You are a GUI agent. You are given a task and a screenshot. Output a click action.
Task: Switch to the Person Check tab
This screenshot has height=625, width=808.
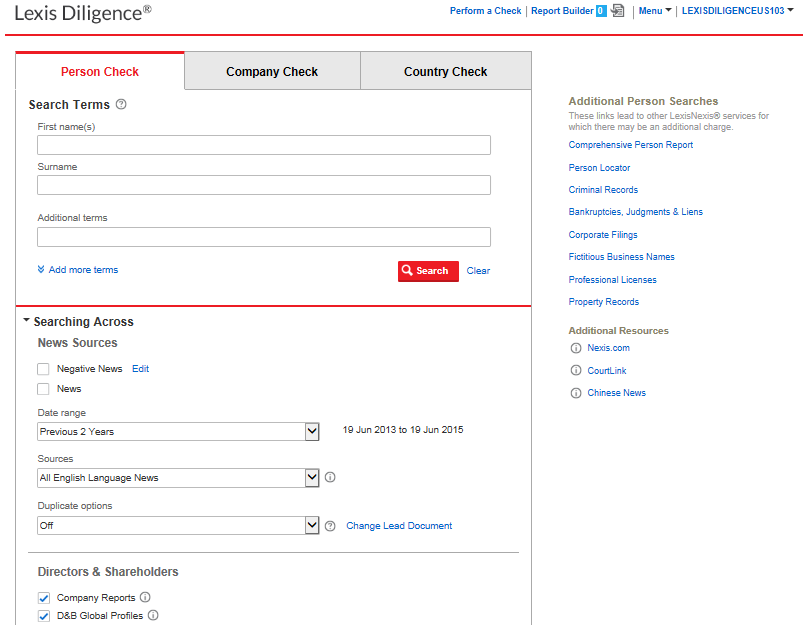pyautogui.click(x=100, y=72)
